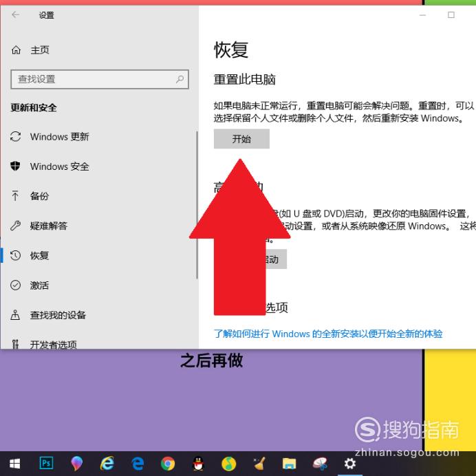Launch Google Chrome from taskbar
The width and height of the screenshot is (476, 476).
[168, 464]
